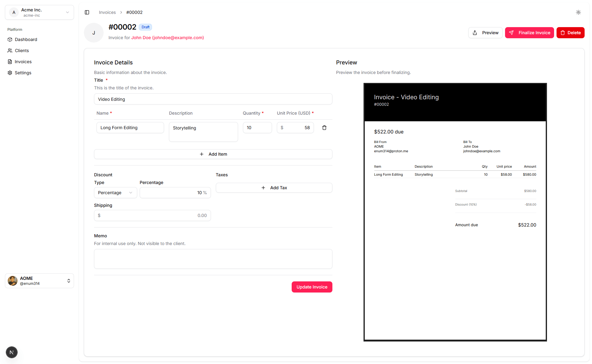This screenshot has height=364, width=592.
Task: Open the discount Type Percentage dropdown
Action: tap(115, 193)
